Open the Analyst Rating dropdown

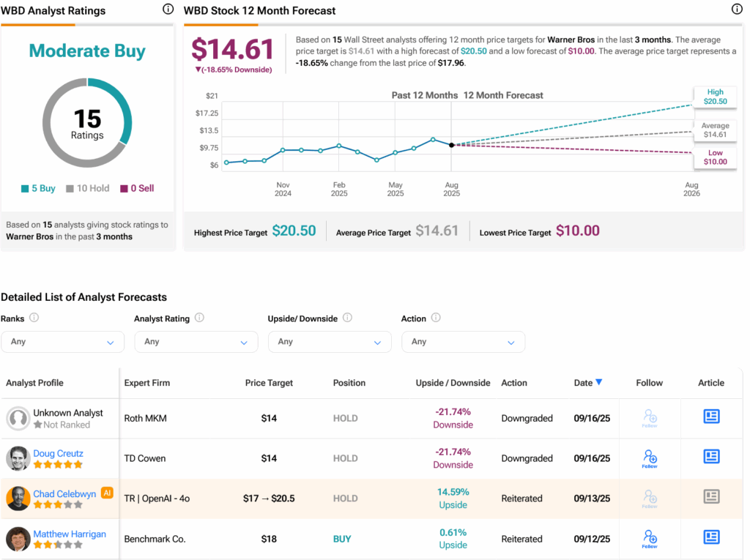point(196,342)
